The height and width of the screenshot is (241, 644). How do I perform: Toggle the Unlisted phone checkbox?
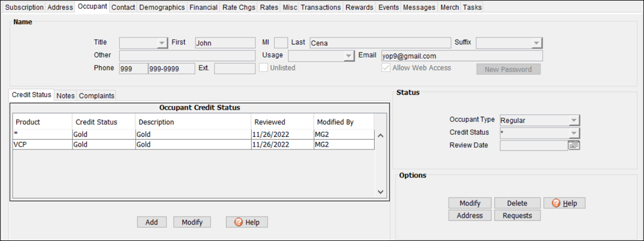[x=263, y=68]
